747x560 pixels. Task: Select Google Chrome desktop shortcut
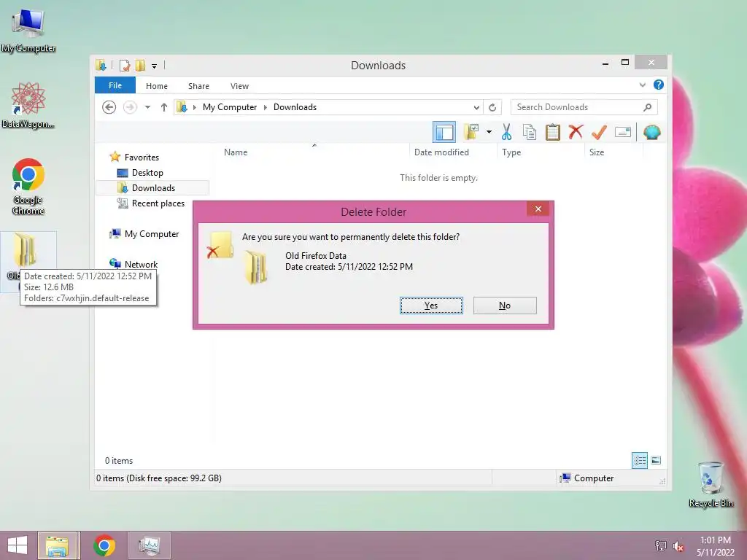point(28,187)
